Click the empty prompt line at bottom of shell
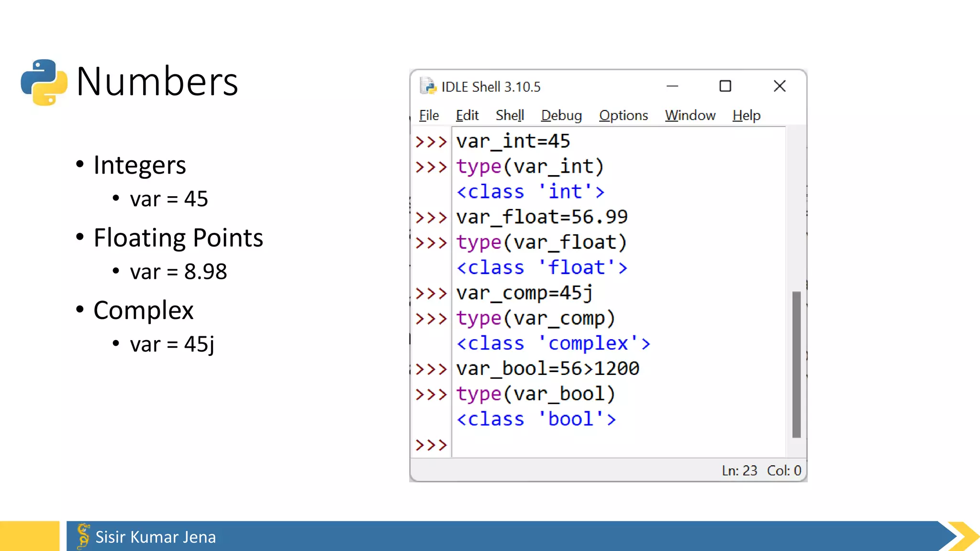The width and height of the screenshot is (980, 551). (526, 445)
